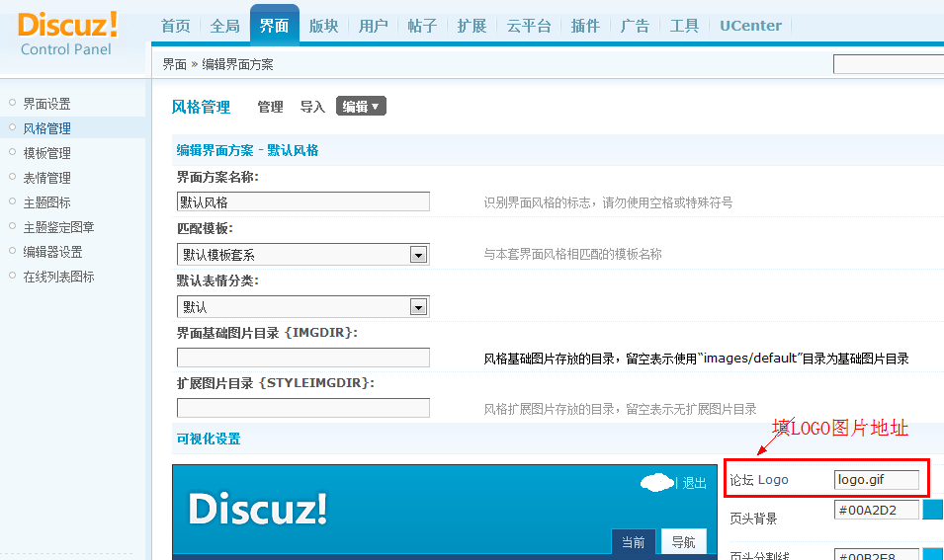Open 主题鉴定图章 in the sidebar

[x=59, y=227]
